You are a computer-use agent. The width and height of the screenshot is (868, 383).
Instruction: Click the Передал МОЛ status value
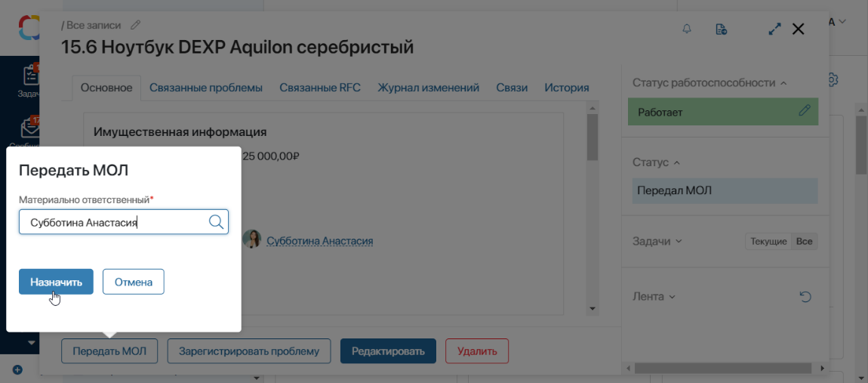725,190
